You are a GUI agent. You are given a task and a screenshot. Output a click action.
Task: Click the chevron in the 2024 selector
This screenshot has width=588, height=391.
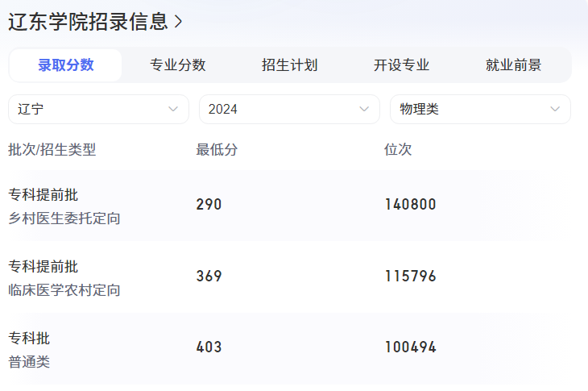pos(364,109)
